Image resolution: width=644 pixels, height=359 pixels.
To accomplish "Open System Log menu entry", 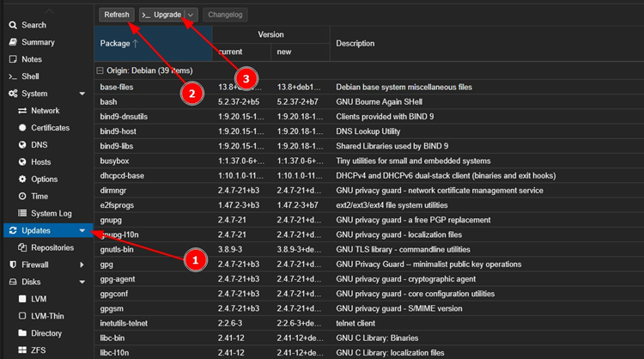I will coord(52,213).
